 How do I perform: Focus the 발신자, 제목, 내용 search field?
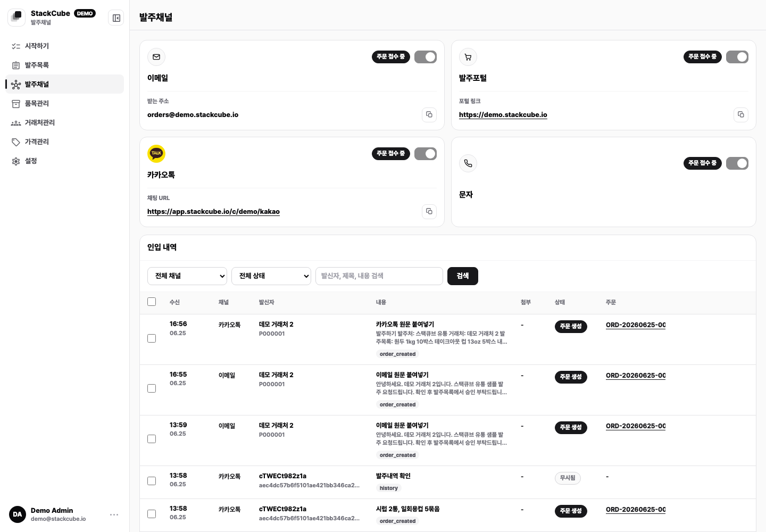[379, 276]
